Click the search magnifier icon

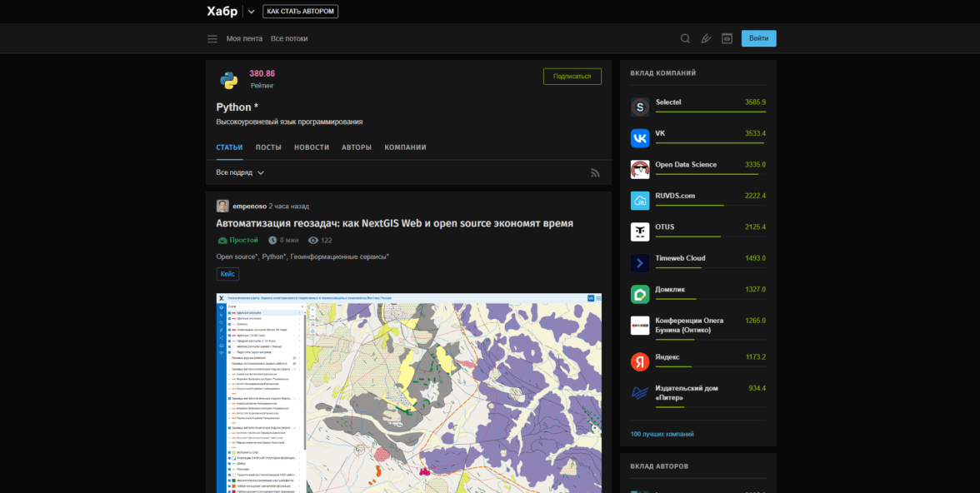685,38
